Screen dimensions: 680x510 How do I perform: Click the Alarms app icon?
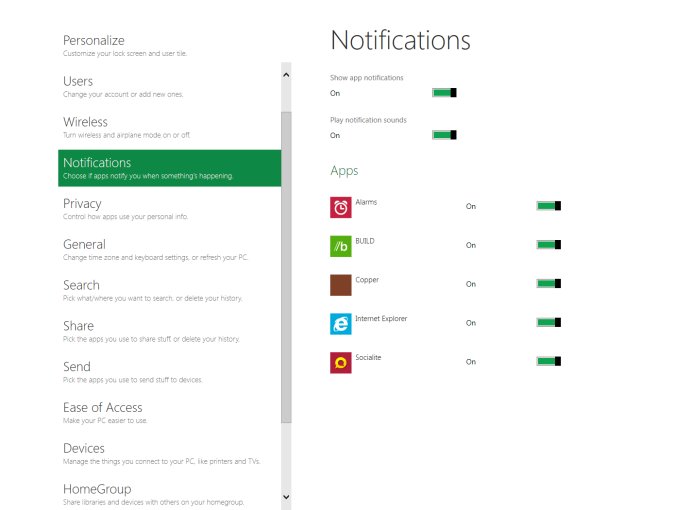[340, 207]
